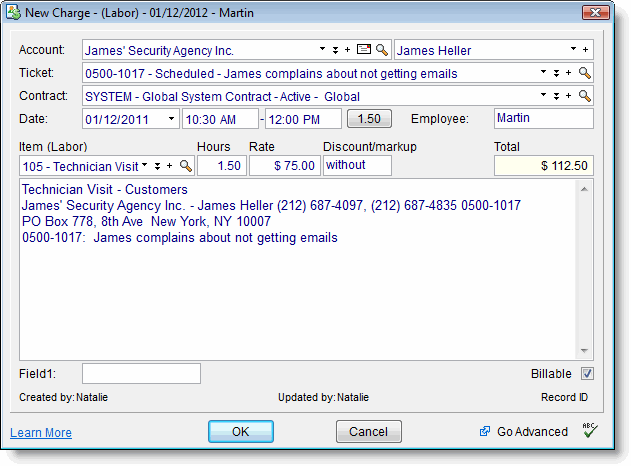Toggle the Billable checkbox
Image resolution: width=631 pixels, height=466 pixels.
tap(587, 374)
